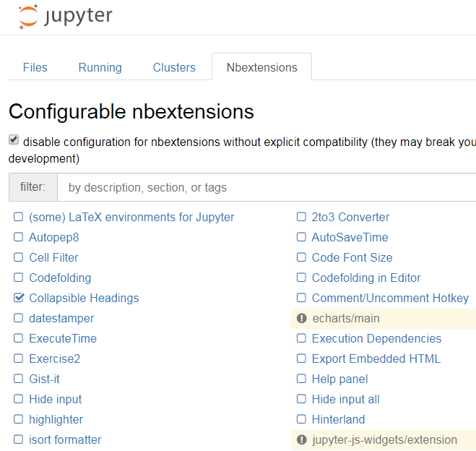The image size is (476, 451).
Task: Open the Code Font Size extension link
Action: point(352,257)
